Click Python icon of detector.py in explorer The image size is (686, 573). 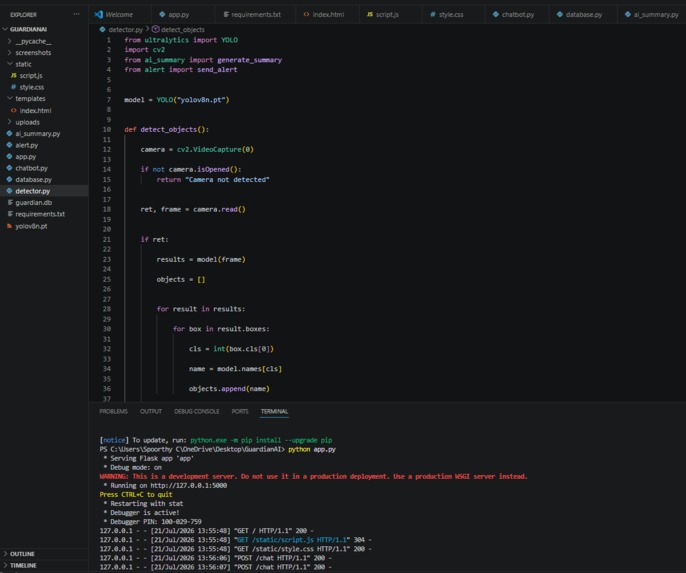pos(9,191)
